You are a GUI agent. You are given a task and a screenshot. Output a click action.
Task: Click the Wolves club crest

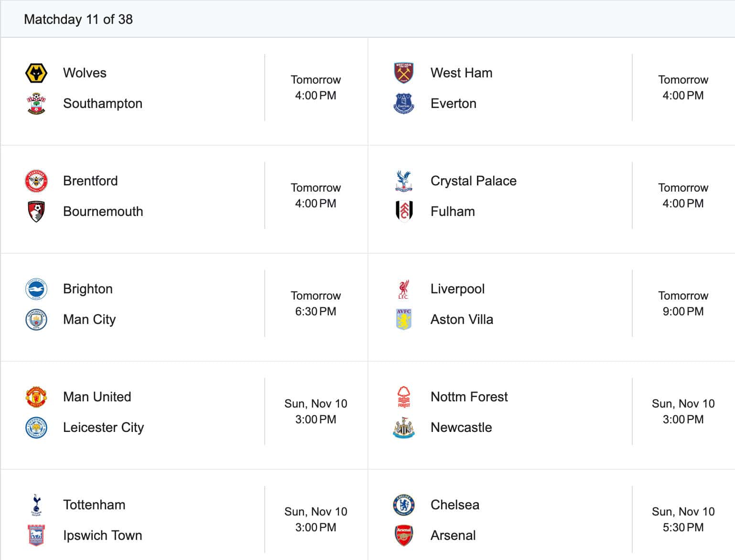click(x=36, y=73)
